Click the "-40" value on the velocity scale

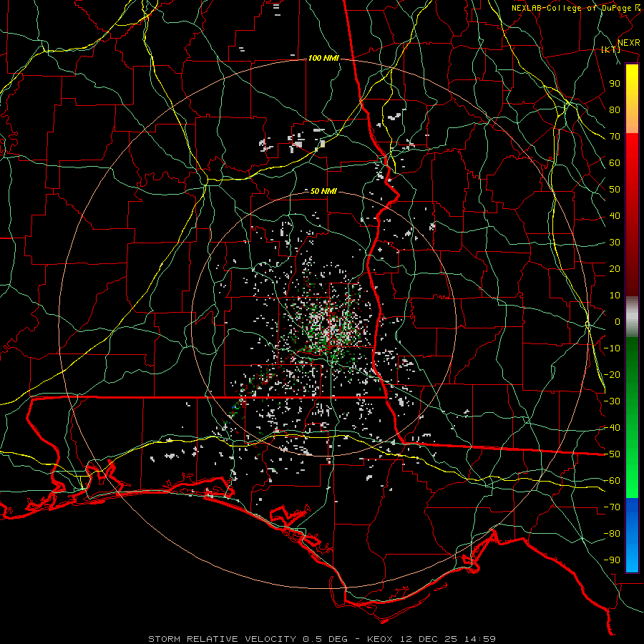[x=613, y=428]
